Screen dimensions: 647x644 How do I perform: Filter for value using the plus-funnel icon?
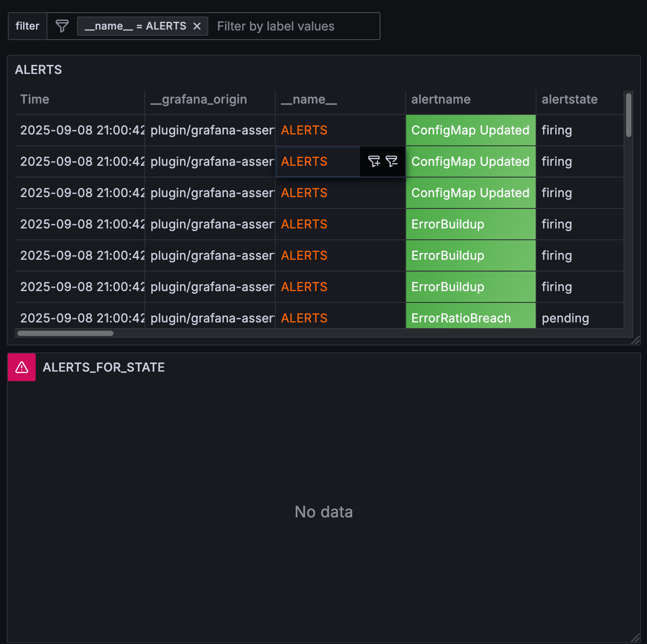point(373,161)
